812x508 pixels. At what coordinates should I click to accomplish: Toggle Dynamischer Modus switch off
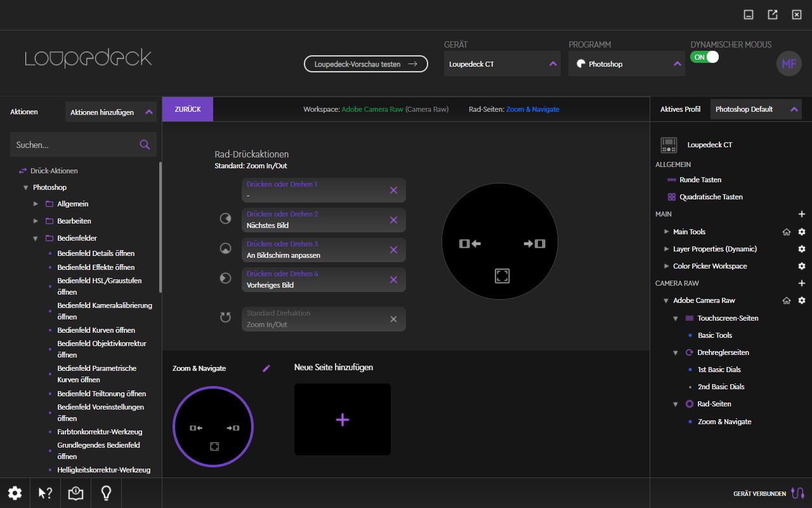coord(705,57)
